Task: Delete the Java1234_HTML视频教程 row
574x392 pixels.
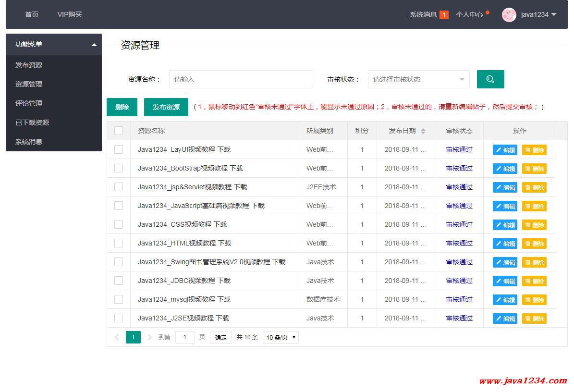Action: tap(534, 244)
